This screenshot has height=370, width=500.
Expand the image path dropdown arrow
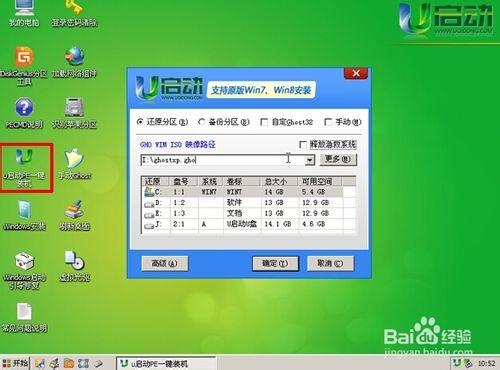pos(310,160)
